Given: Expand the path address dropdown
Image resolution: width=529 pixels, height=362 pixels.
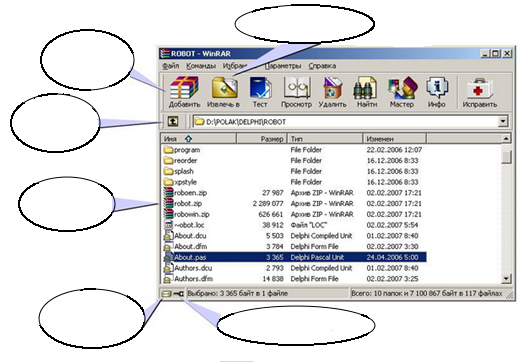Looking at the screenshot, I should tap(503, 121).
